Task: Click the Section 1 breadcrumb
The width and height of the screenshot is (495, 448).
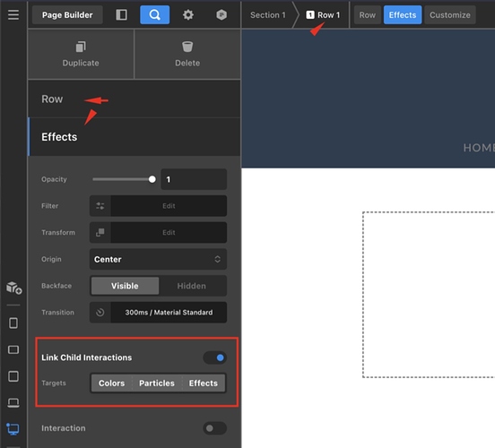Action: 268,15
